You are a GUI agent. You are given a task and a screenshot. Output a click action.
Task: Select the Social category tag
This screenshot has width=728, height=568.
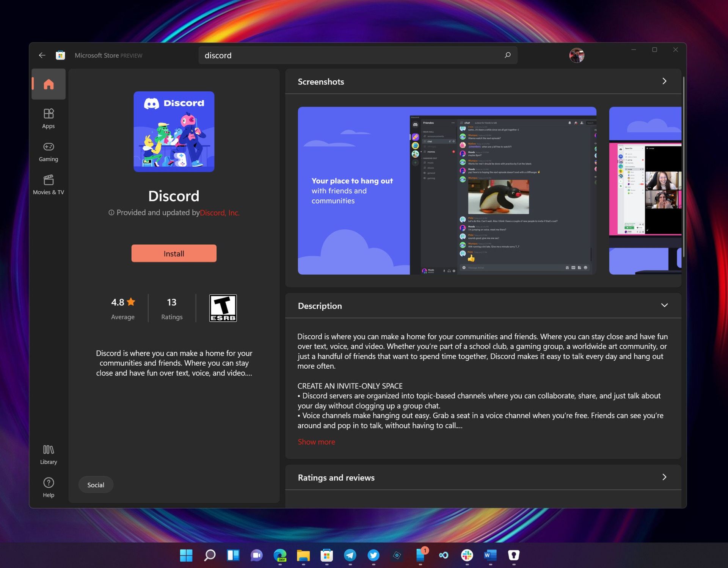[x=96, y=485]
